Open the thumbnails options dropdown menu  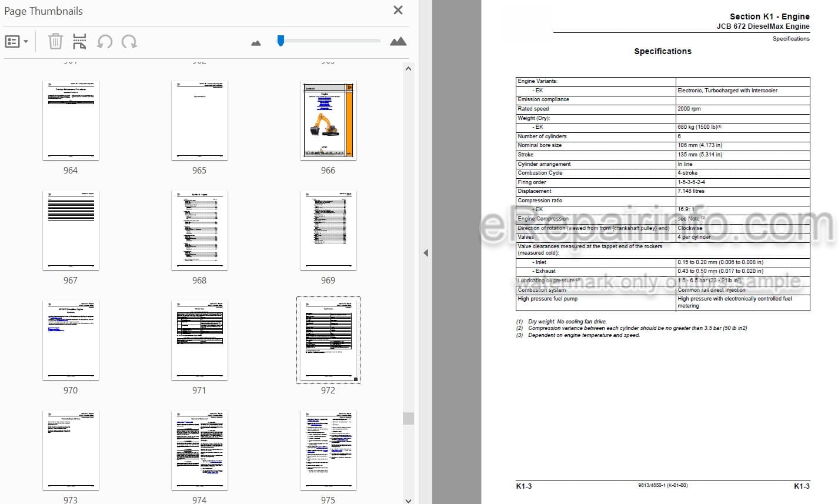point(16,42)
